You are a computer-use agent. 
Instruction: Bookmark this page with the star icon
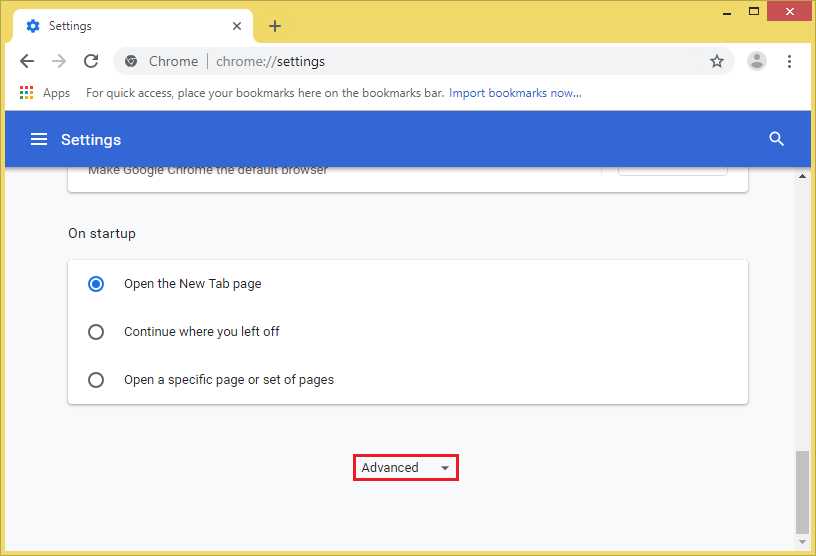click(x=717, y=61)
